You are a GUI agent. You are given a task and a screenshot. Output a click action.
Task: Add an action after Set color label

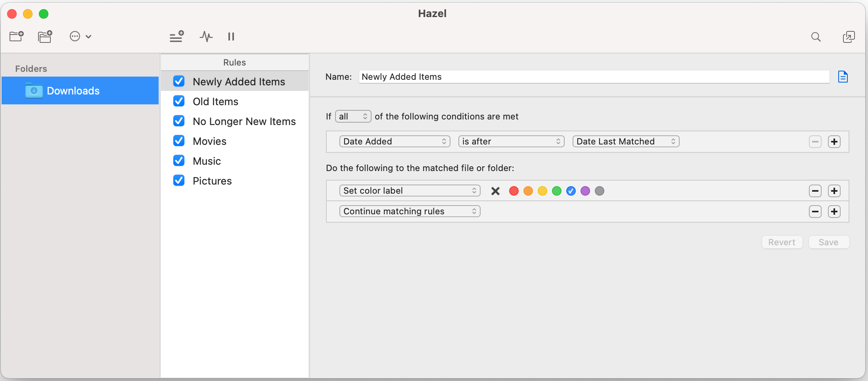pyautogui.click(x=834, y=191)
